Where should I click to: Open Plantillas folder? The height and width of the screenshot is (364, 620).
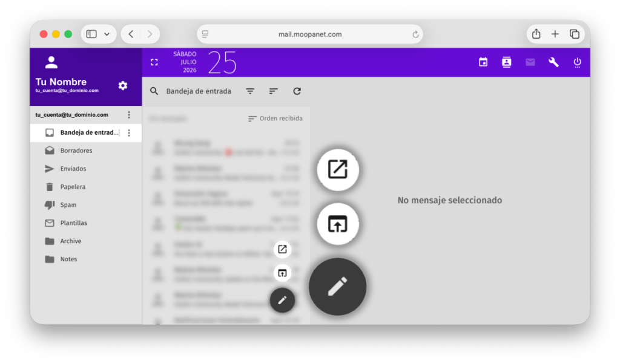pyautogui.click(x=86, y=223)
